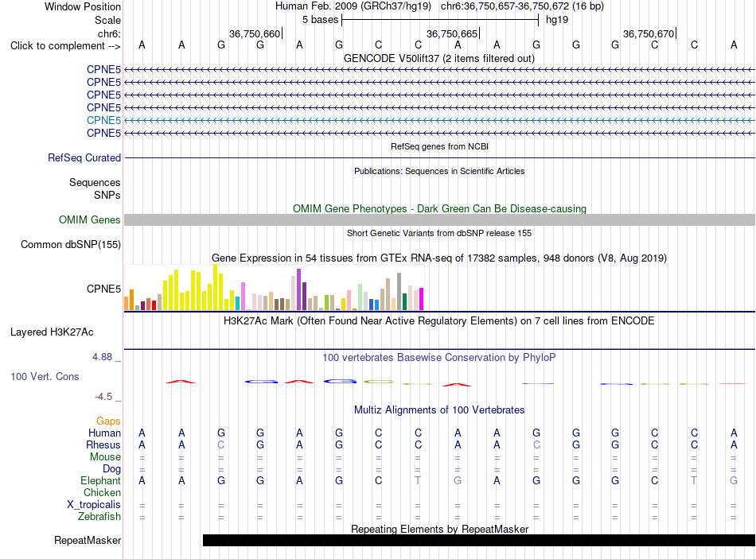This screenshot has height=559, width=756.
Task: Open the Short Genetic Variants from dbSNP title
Action: tap(439, 233)
